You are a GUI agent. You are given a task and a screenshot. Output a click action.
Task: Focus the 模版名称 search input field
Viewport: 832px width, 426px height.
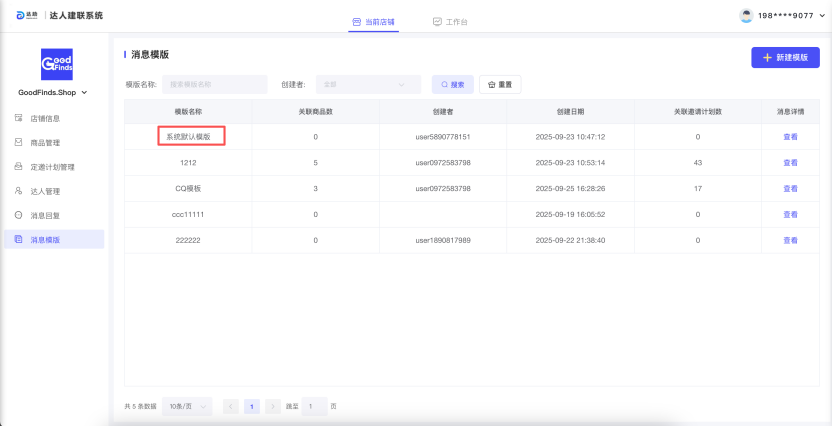(215, 85)
